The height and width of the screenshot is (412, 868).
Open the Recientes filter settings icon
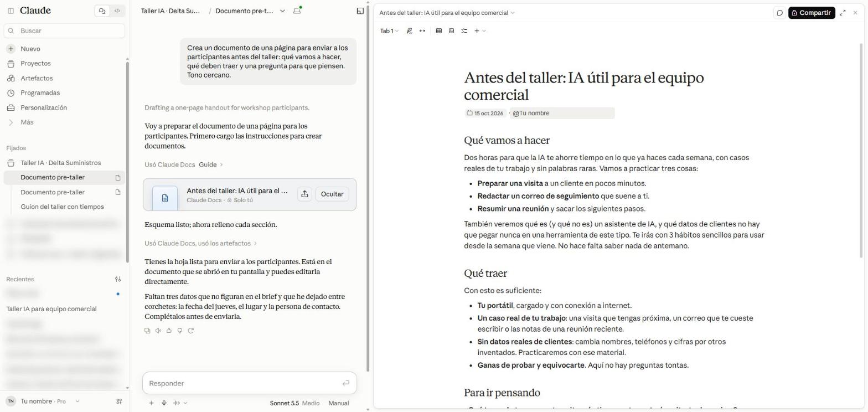[118, 279]
